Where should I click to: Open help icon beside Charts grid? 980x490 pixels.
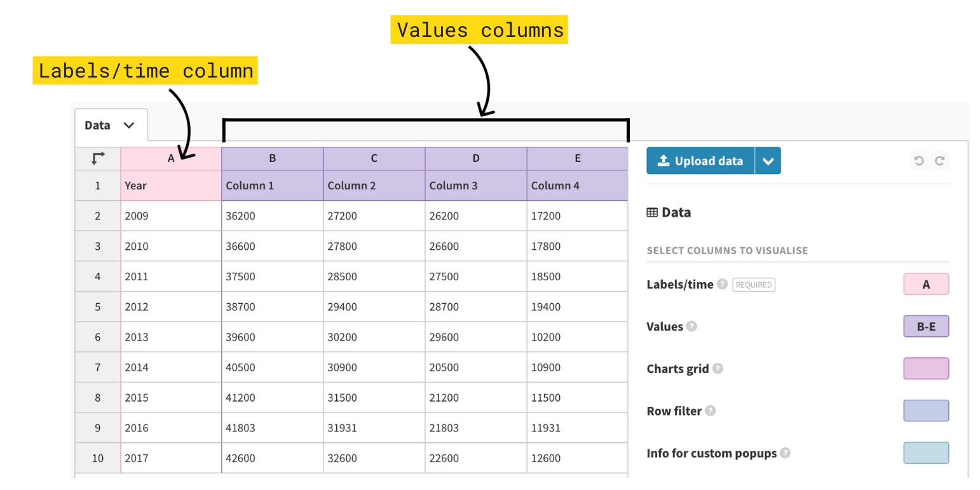click(x=718, y=368)
